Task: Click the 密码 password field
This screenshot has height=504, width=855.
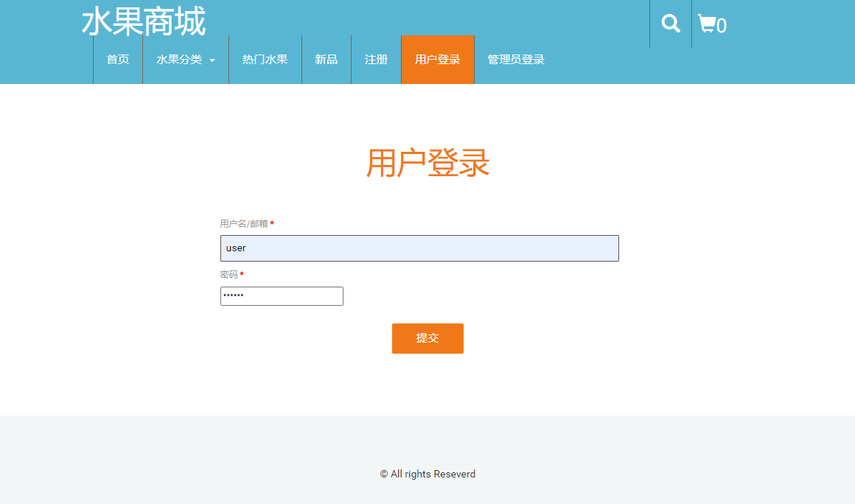Action: coord(282,295)
